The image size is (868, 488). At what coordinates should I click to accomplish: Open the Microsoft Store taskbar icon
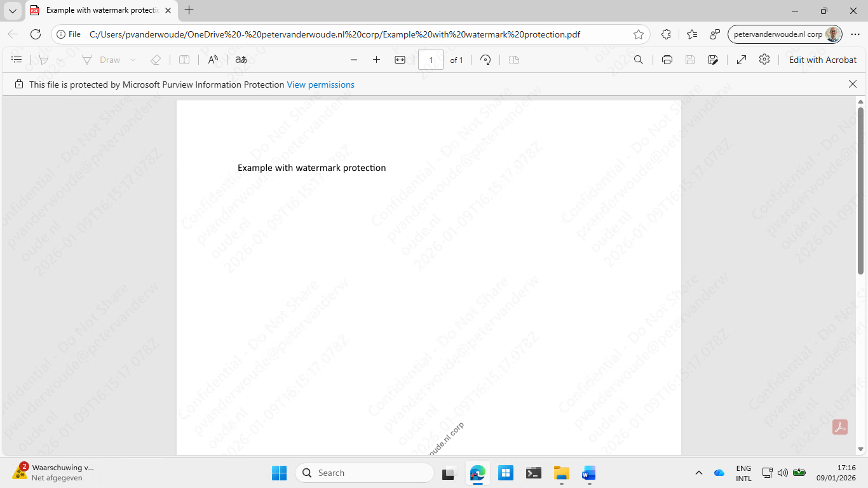(506, 473)
